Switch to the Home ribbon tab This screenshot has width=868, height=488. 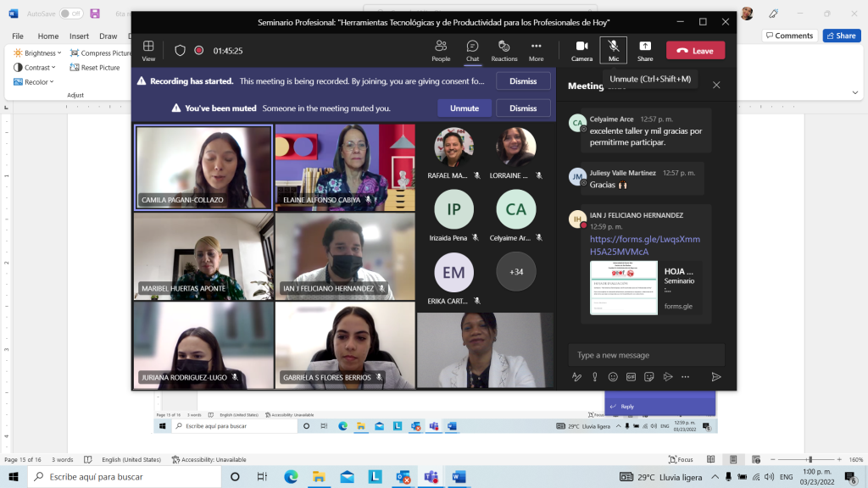48,36
